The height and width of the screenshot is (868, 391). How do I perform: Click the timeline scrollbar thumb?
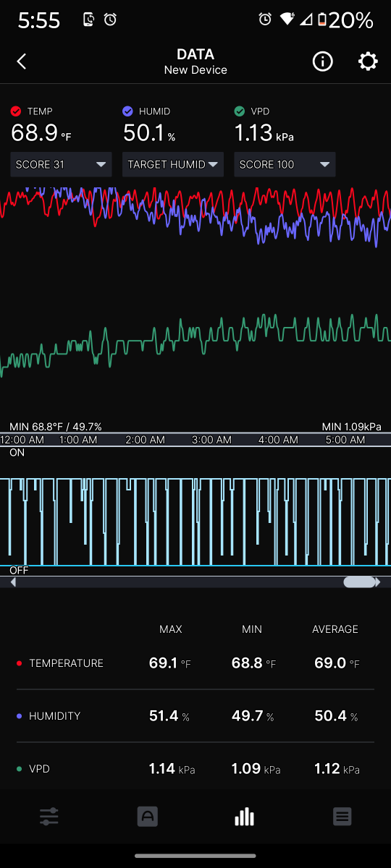[359, 582]
